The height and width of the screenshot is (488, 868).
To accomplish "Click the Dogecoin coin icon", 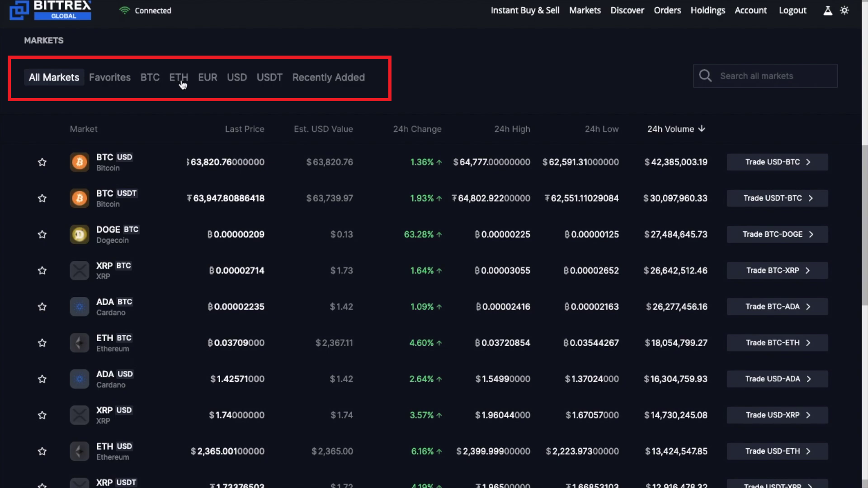I will (80, 234).
